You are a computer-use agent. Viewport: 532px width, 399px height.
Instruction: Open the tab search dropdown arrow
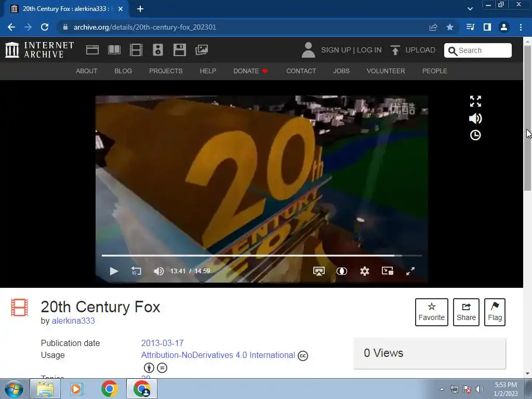pos(470,9)
